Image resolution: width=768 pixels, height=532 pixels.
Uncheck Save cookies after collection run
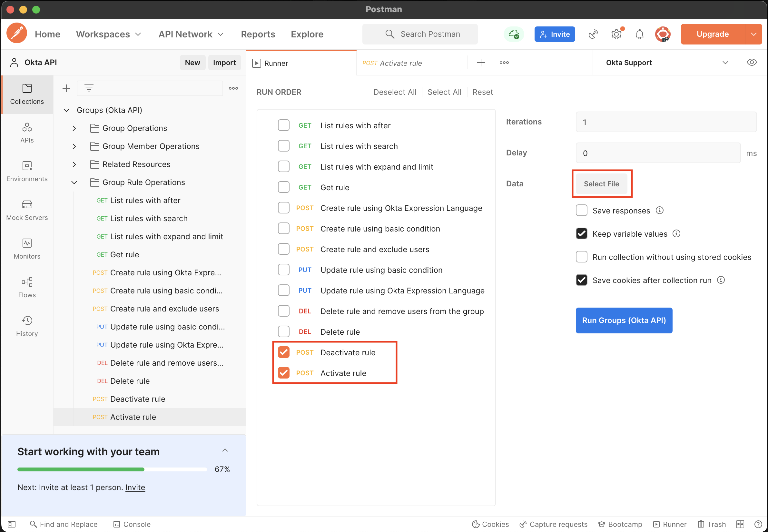tap(581, 280)
